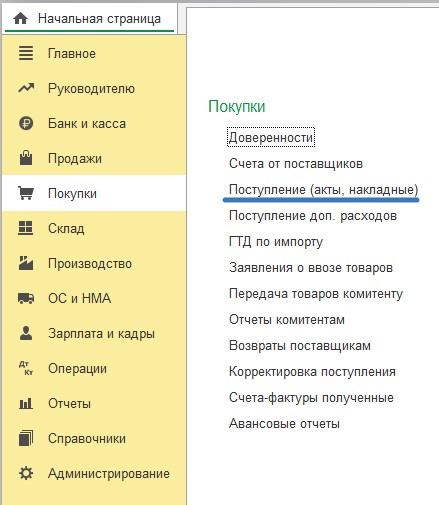Image resolution: width=439 pixels, height=505 pixels.
Task: Open Счета-фактуры полученные
Action: (311, 397)
